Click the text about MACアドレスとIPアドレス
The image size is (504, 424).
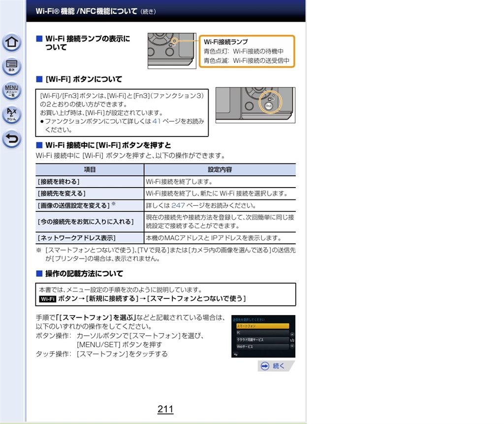pyautogui.click(x=214, y=238)
